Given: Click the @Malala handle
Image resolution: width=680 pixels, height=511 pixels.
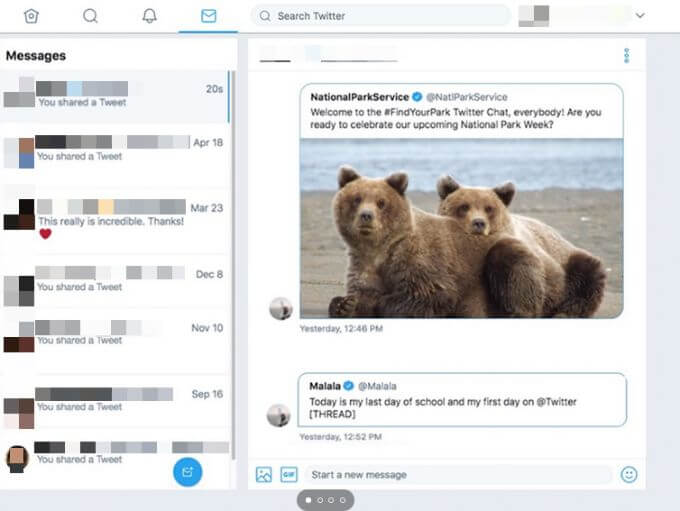Looking at the screenshot, I should (x=377, y=386).
